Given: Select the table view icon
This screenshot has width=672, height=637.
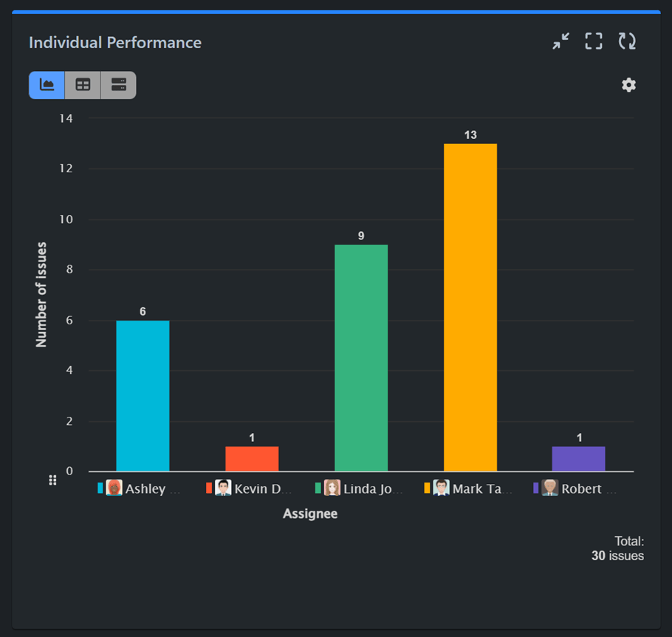Looking at the screenshot, I should (x=82, y=85).
